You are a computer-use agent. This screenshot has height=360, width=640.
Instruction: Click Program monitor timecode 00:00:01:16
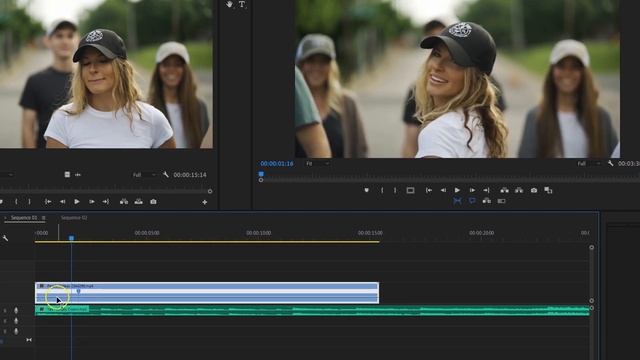pyautogui.click(x=277, y=164)
